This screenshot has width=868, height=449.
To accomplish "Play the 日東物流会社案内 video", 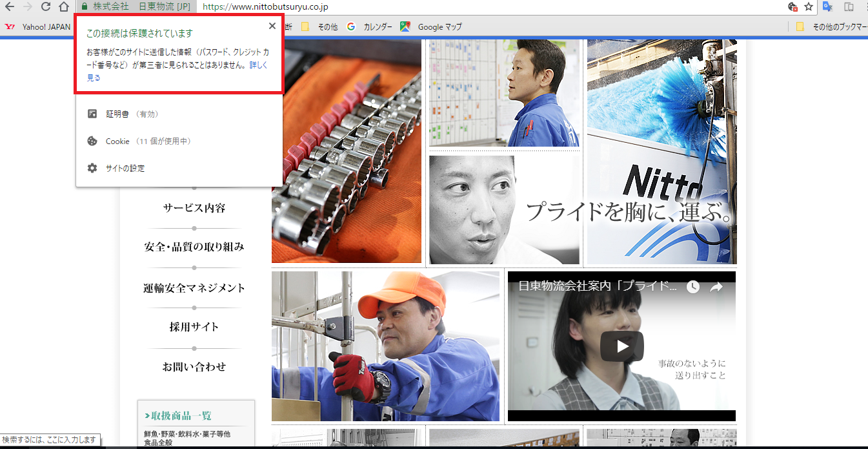I will (622, 346).
